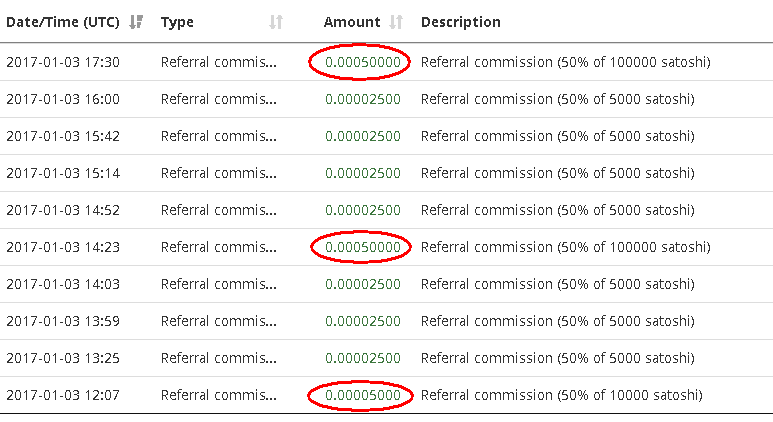
Task: Select the Date/Time (UTC) header text
Action: pyautogui.click(x=63, y=22)
